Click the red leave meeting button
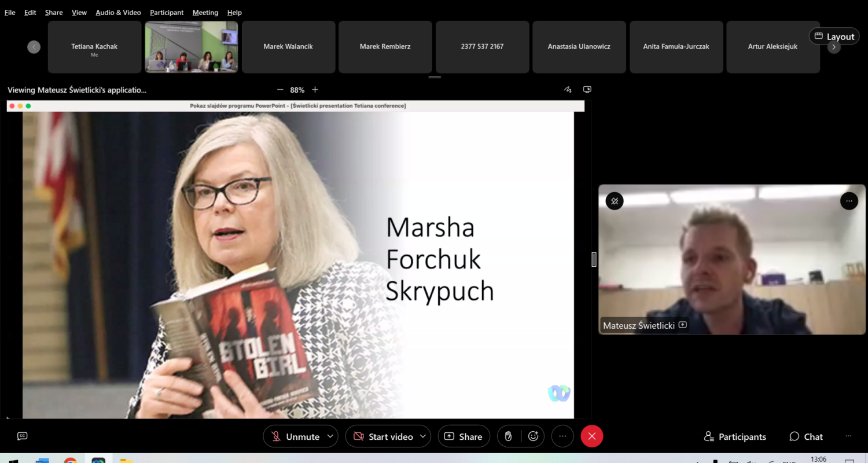The height and width of the screenshot is (463, 868). (591, 436)
